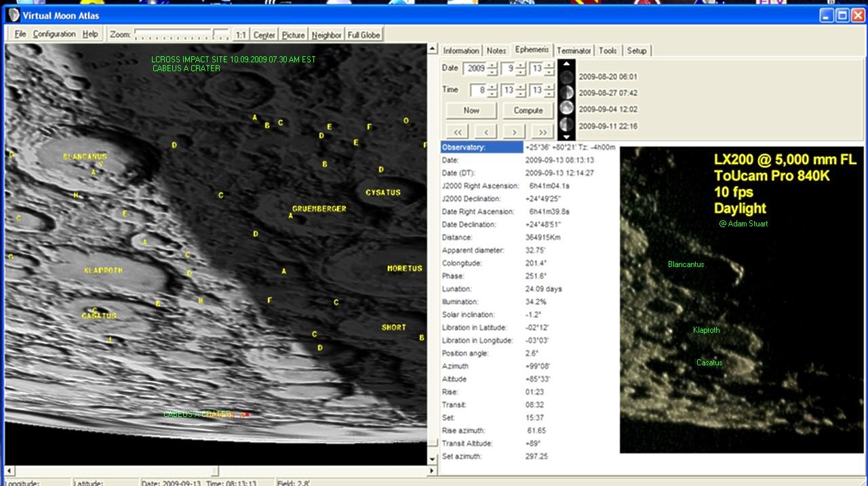Click the Neighbor toolbar button
The image size is (868, 486).
pyautogui.click(x=326, y=35)
